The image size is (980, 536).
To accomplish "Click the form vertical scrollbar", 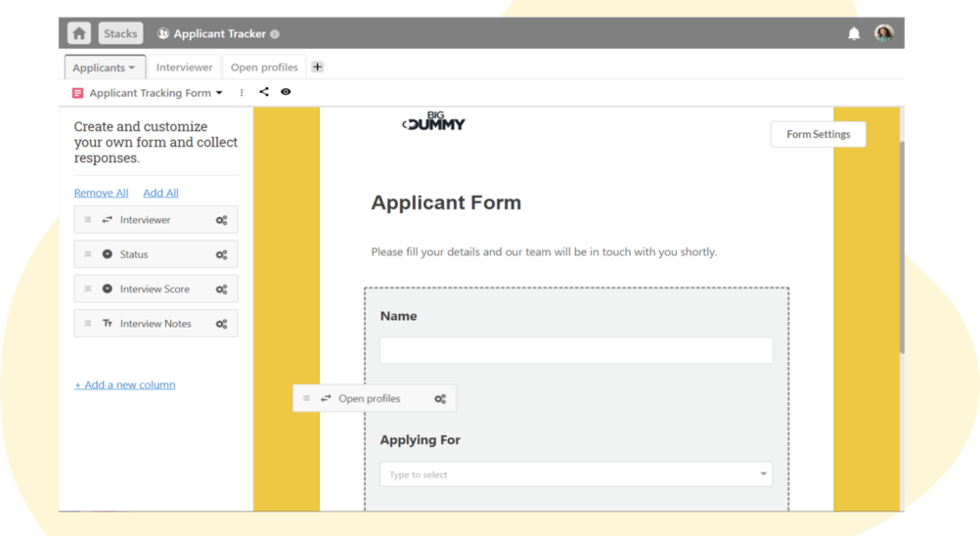I will 902,246.
